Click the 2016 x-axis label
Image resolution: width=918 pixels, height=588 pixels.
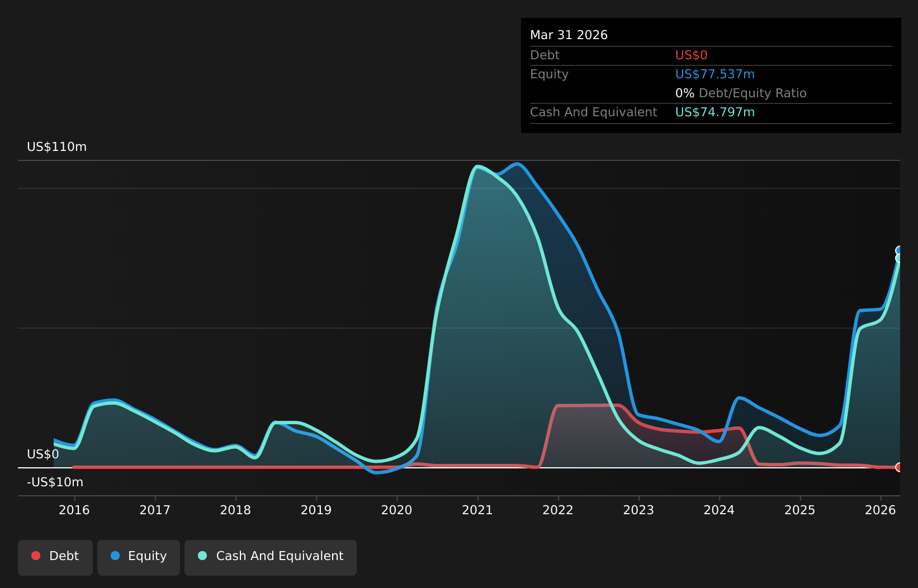tap(74, 510)
